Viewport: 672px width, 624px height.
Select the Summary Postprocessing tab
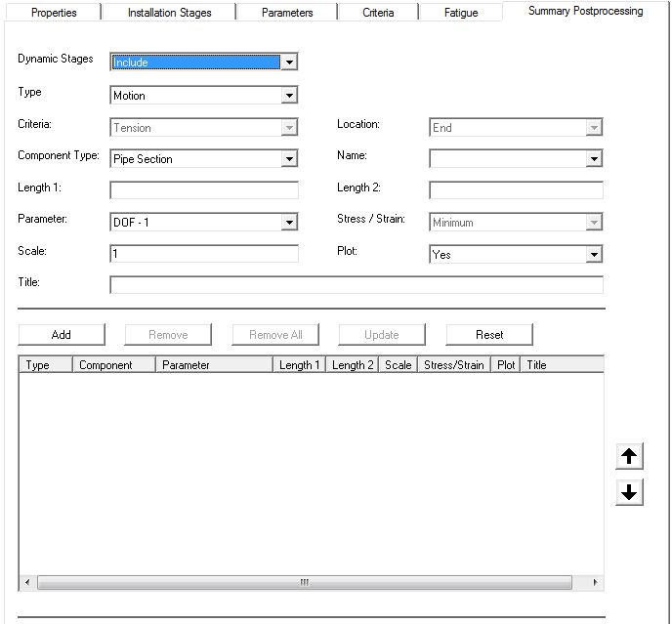pyautogui.click(x=585, y=11)
